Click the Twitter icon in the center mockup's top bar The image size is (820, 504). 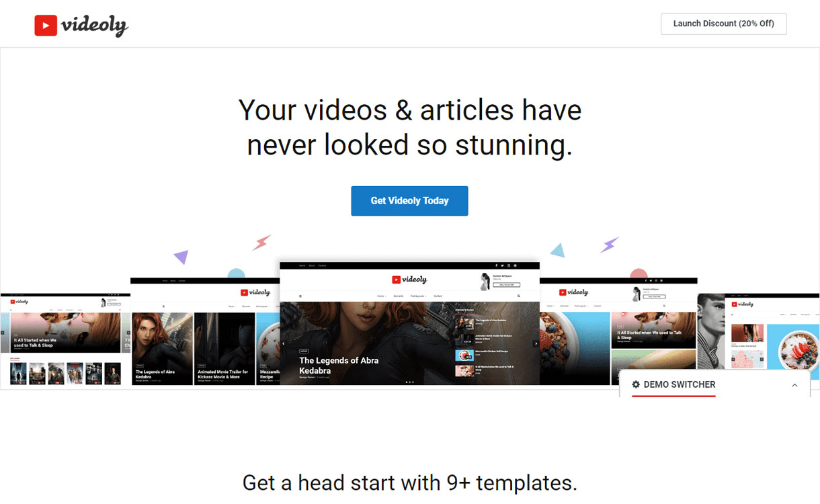(x=502, y=266)
